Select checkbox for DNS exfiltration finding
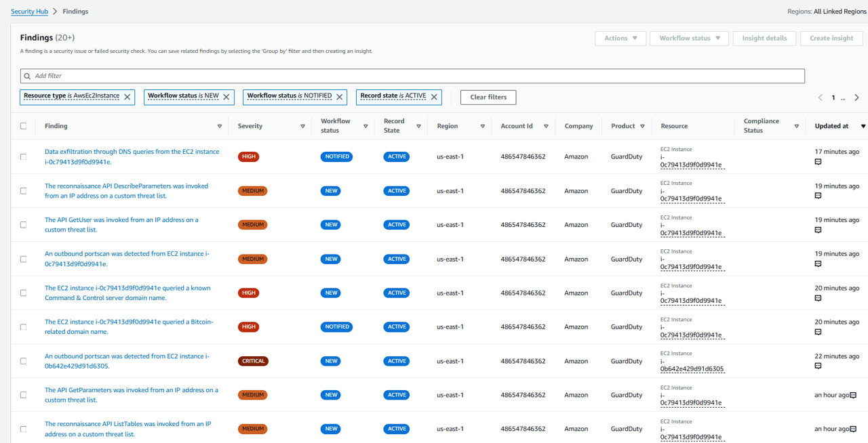The image size is (868, 443). click(24, 156)
